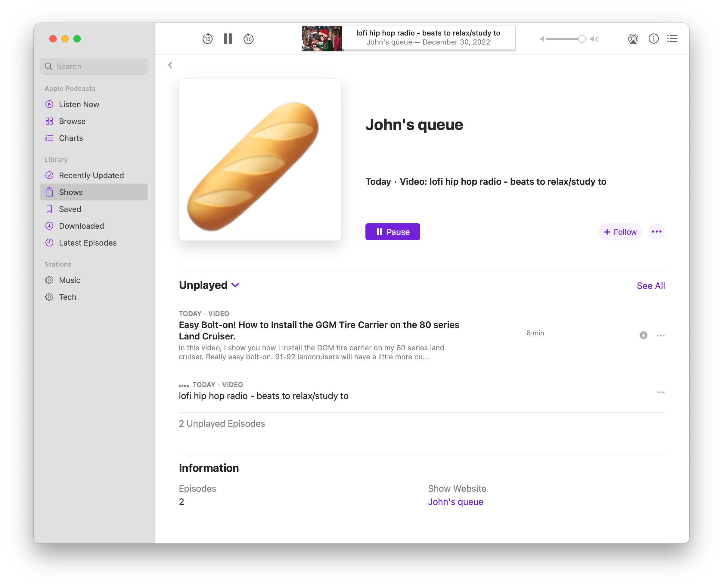Expand the more options for lofi hip hop episode
723x588 pixels.
tap(660, 391)
